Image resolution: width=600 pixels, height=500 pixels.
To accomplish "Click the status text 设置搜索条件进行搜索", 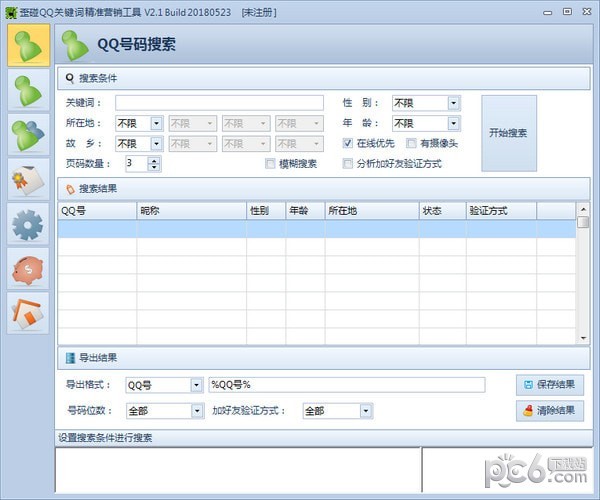I will [105, 438].
